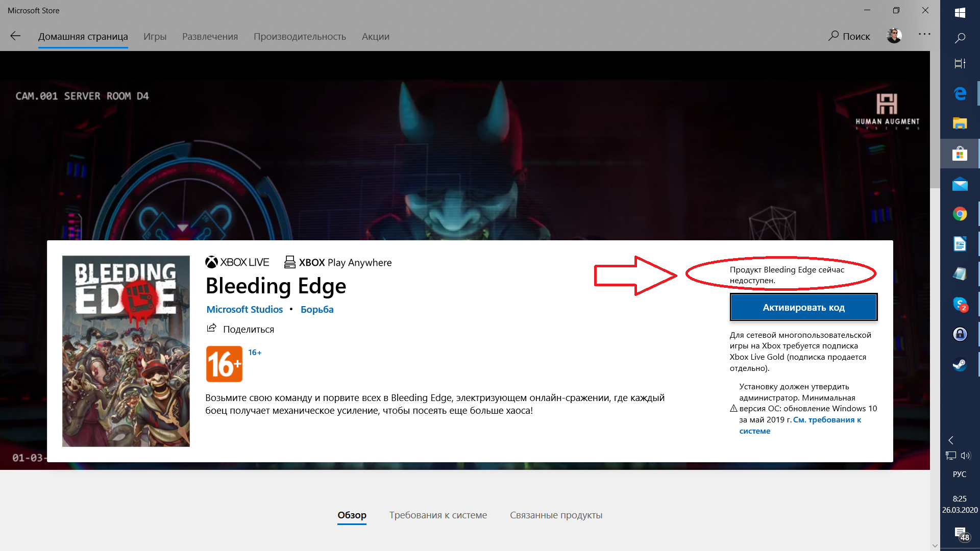Image resolution: width=980 pixels, height=551 pixels.
Task: Click the 16+ rating link
Action: pyautogui.click(x=255, y=353)
